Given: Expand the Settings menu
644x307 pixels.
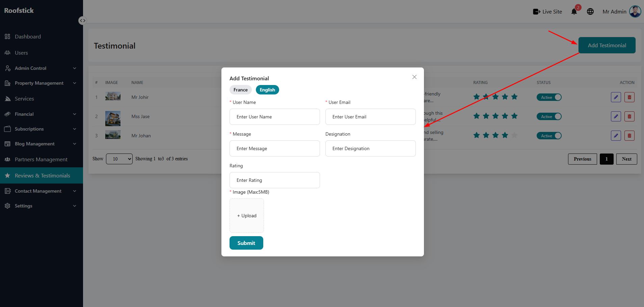Looking at the screenshot, I should pyautogui.click(x=41, y=206).
